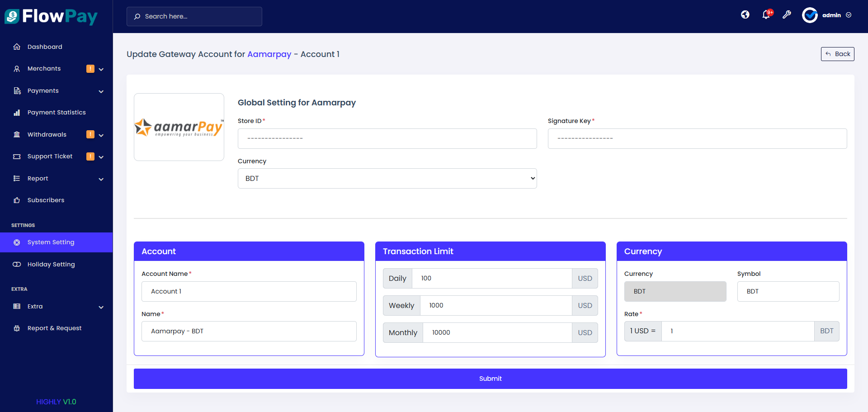The height and width of the screenshot is (412, 868).
Task: Select System Setting menu item
Action: (x=56, y=242)
